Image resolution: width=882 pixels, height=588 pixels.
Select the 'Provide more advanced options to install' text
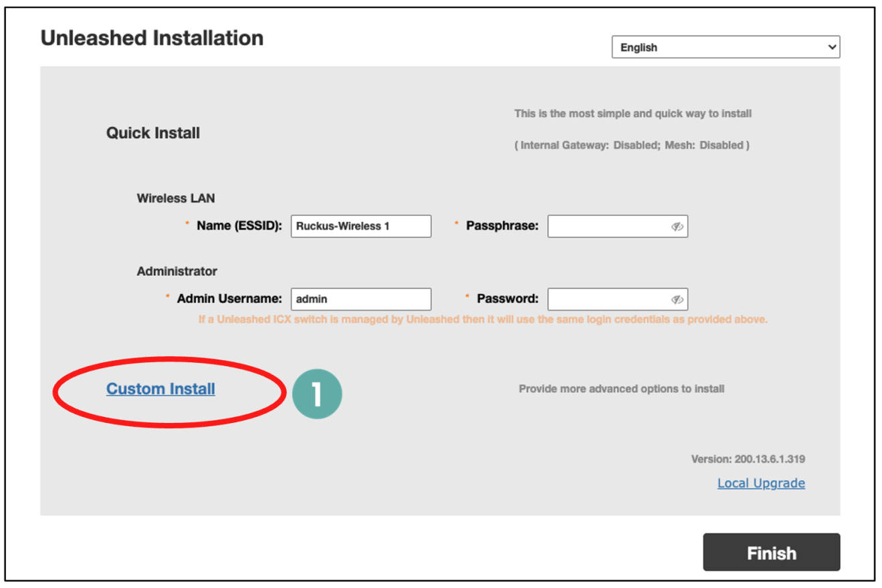[621, 389]
